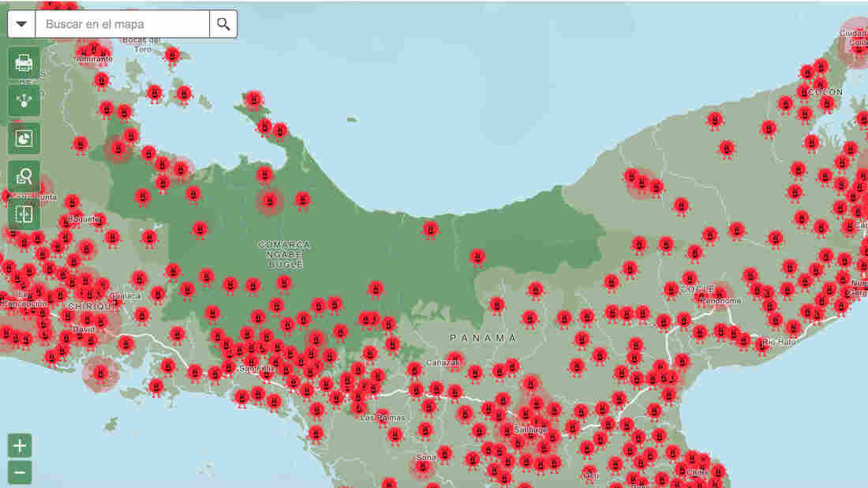Screen dimensions: 868x488
Task: Open the pie chart statistics tool
Action: [x=24, y=138]
